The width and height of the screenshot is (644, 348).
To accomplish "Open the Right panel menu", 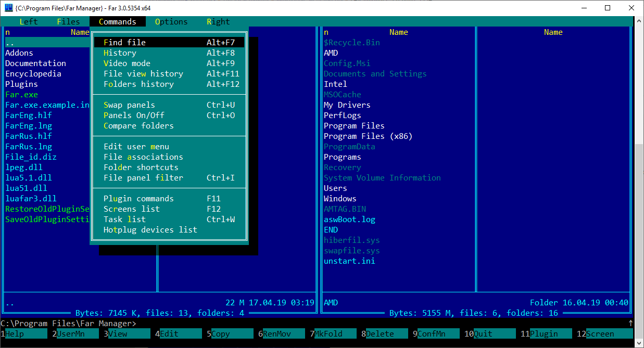I will point(218,22).
